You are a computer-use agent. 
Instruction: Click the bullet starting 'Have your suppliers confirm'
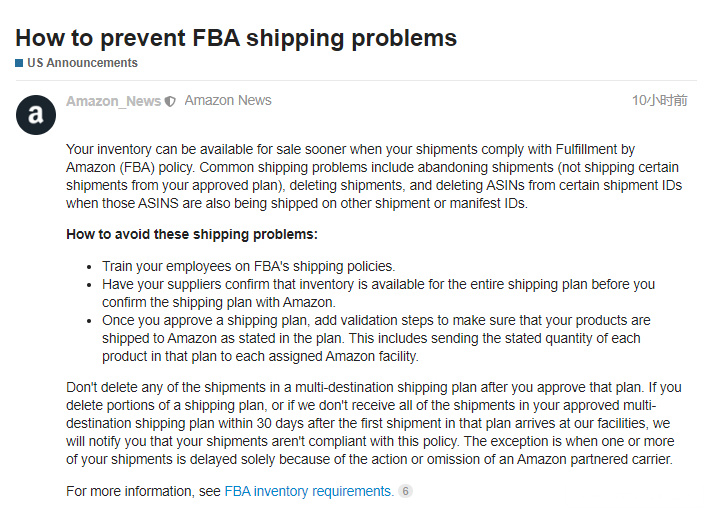tap(378, 293)
